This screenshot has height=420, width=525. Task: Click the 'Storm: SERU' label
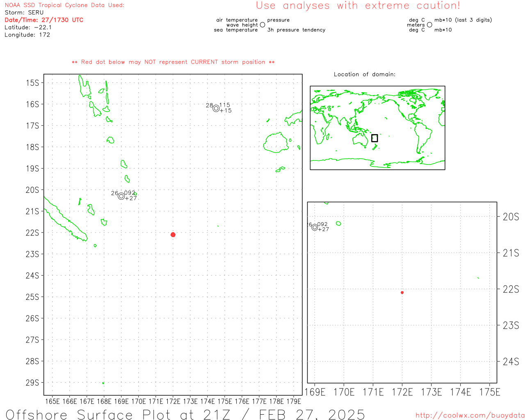(24, 12)
